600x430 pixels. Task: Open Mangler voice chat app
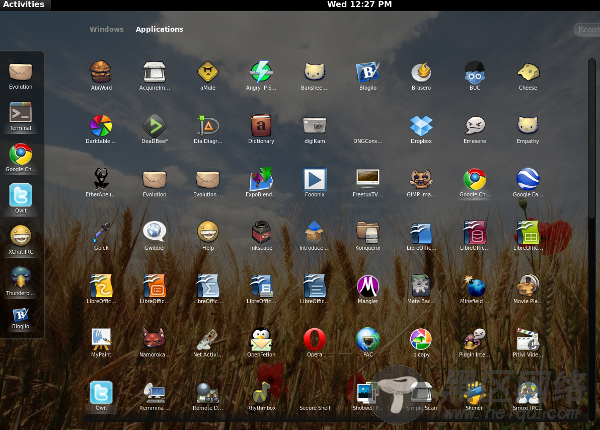click(368, 289)
